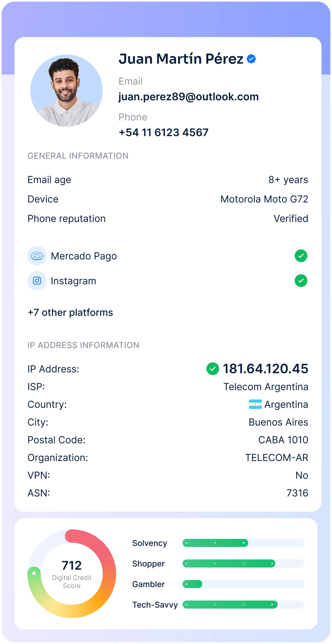332x644 pixels.
Task: Click the Solvency score bar
Action: [x=243, y=543]
